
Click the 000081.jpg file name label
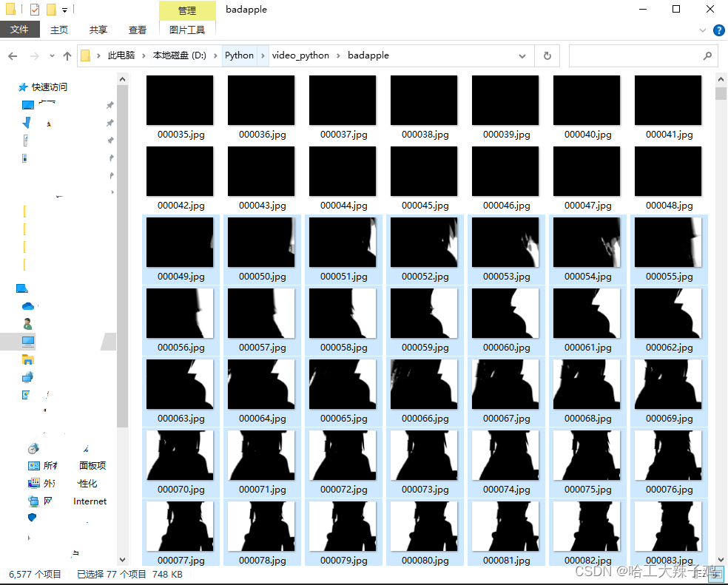pyautogui.click(x=507, y=561)
